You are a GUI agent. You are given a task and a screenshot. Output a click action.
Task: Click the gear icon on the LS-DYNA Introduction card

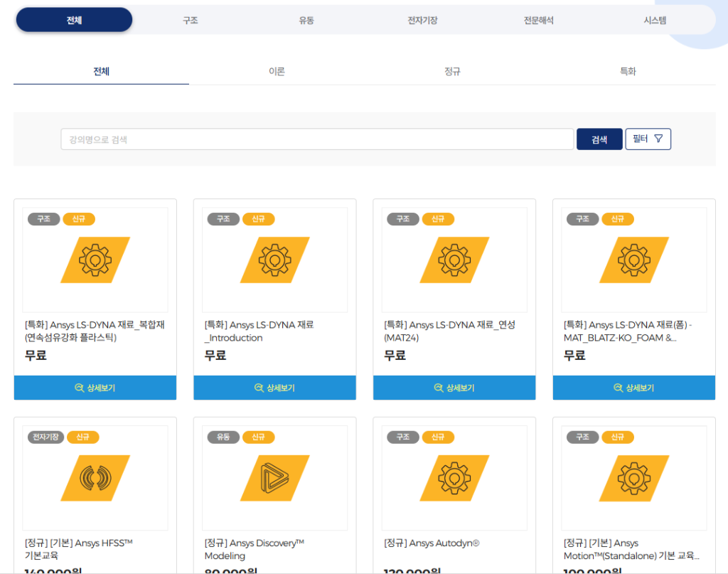[274, 259]
